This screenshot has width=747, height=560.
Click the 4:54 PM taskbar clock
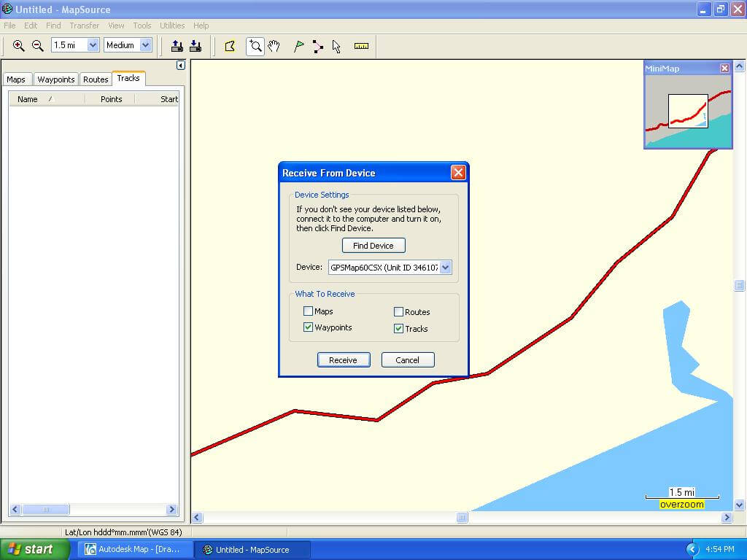tap(719, 550)
